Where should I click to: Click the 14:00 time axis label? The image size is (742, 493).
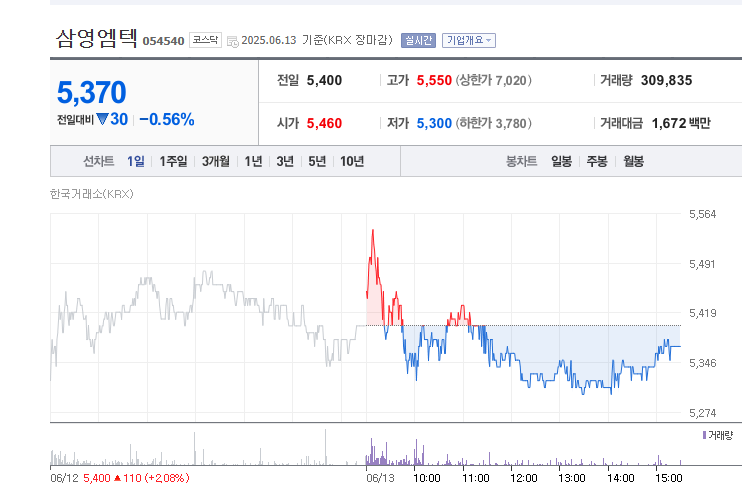pos(621,478)
